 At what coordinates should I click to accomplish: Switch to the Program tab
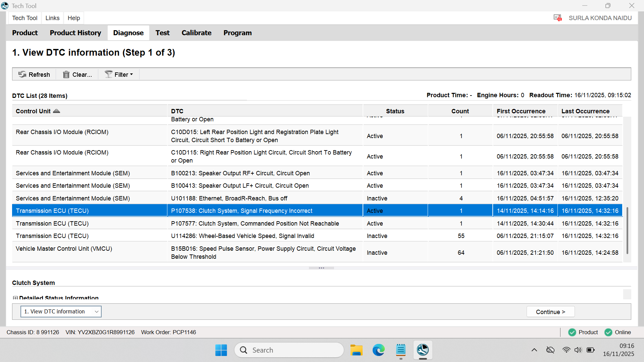(x=237, y=33)
